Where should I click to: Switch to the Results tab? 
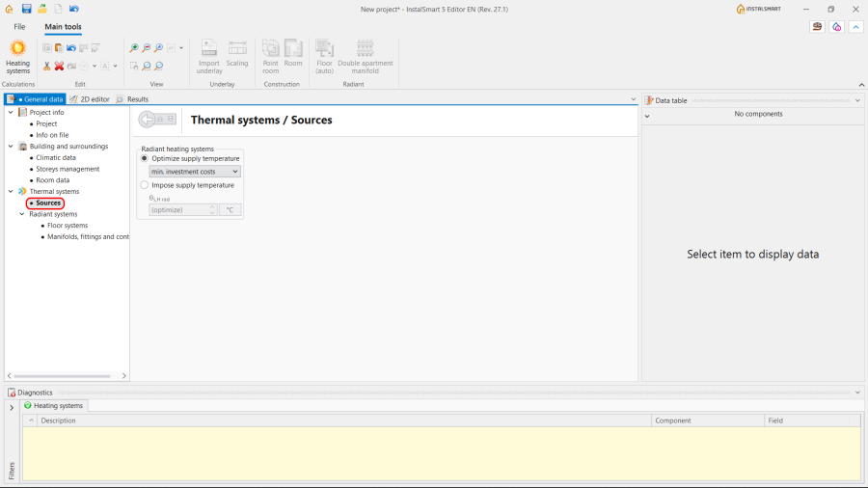pos(132,99)
